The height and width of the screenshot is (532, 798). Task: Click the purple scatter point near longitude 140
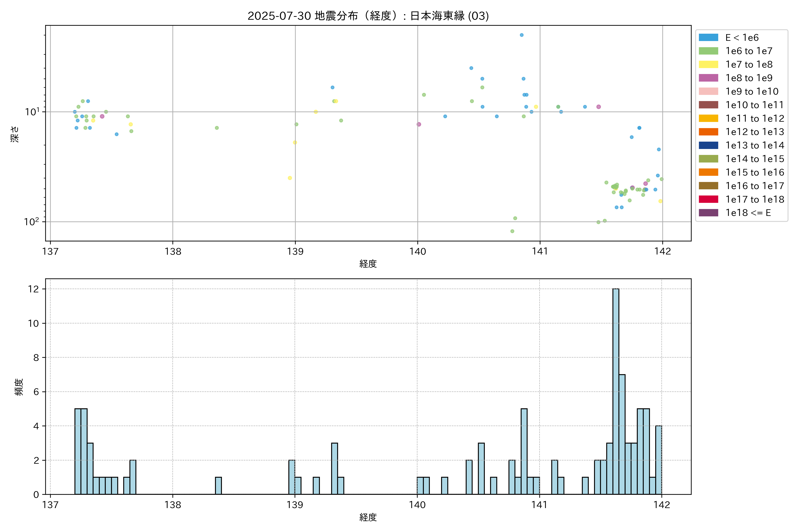coord(419,124)
